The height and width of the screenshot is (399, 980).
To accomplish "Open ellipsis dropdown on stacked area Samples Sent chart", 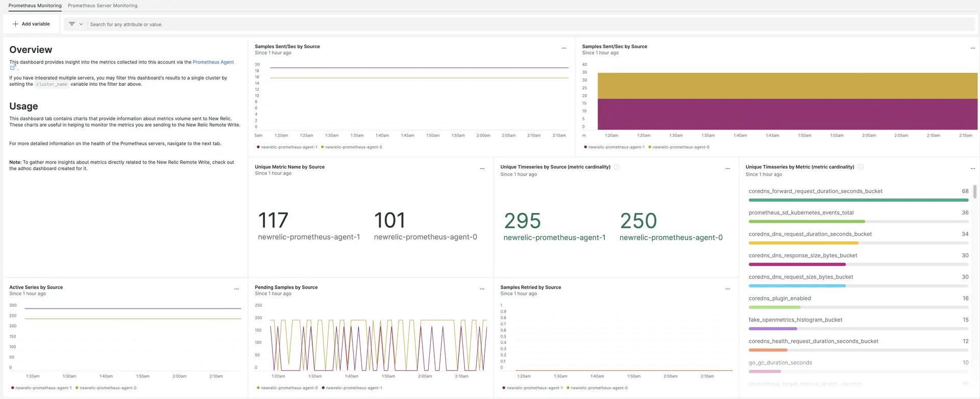I will 972,48.
